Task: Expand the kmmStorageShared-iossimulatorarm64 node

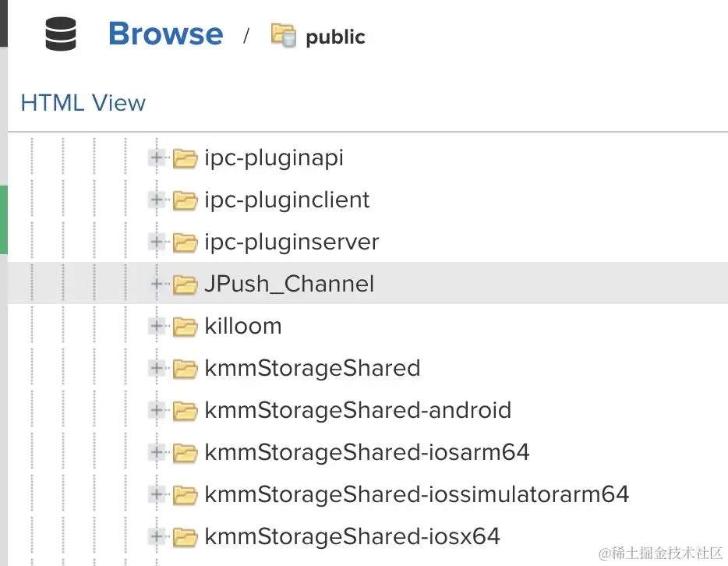Action: tap(157, 495)
